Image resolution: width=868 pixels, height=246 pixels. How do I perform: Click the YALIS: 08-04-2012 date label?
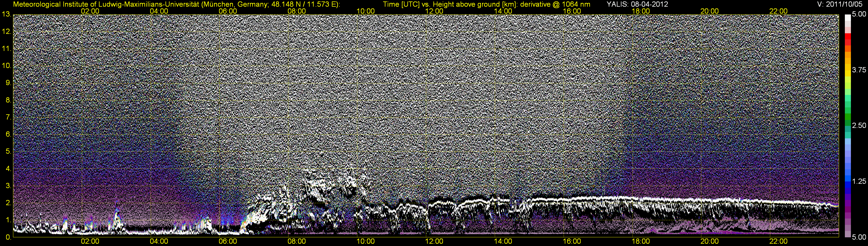637,4
